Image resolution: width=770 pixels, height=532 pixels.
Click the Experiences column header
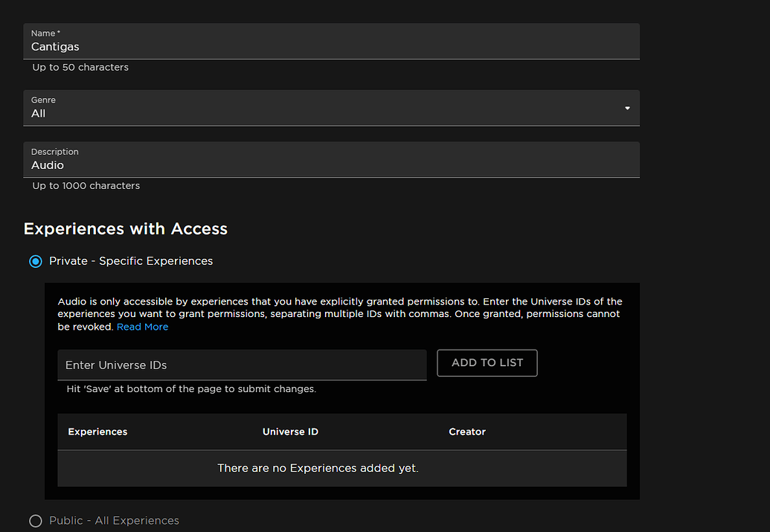[x=97, y=432]
